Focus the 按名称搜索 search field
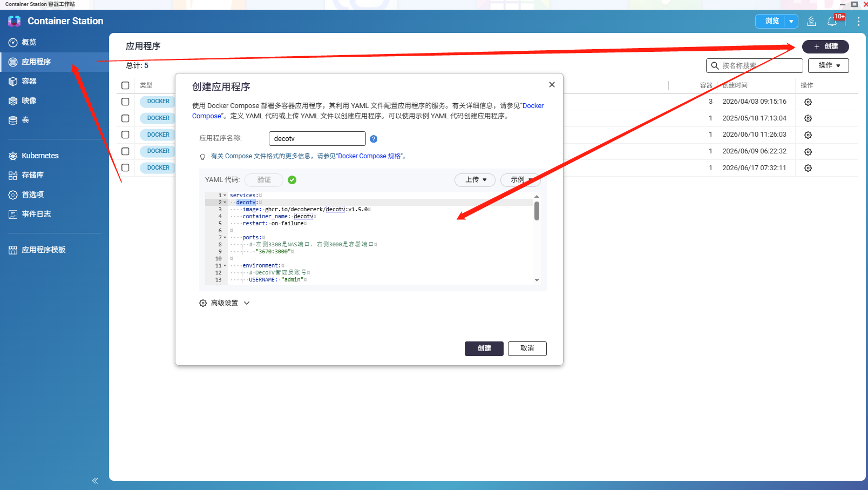The height and width of the screenshot is (490, 868). pyautogui.click(x=754, y=65)
